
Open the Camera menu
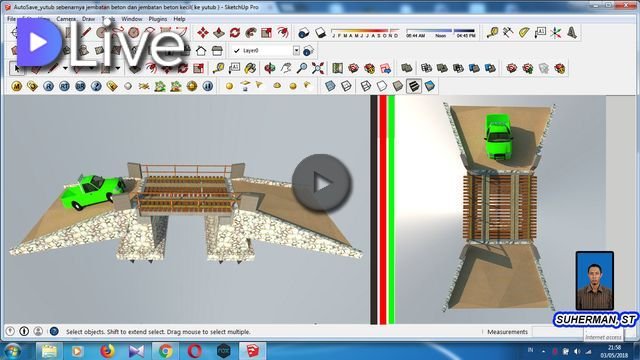click(x=66, y=19)
